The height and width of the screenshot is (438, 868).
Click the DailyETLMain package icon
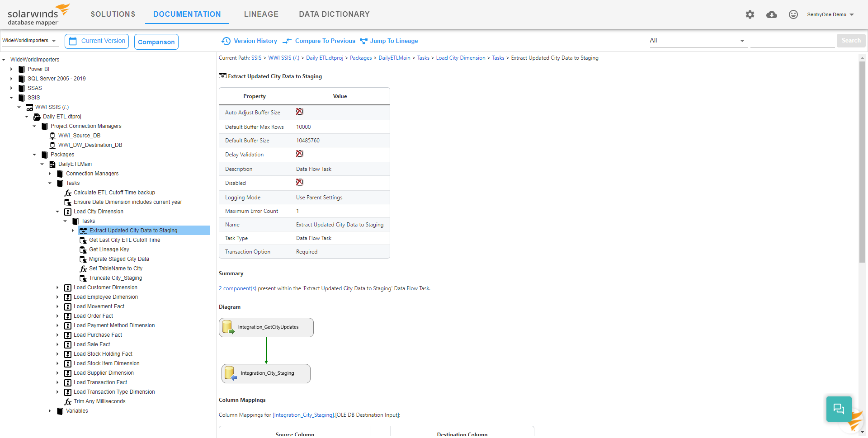tap(52, 164)
